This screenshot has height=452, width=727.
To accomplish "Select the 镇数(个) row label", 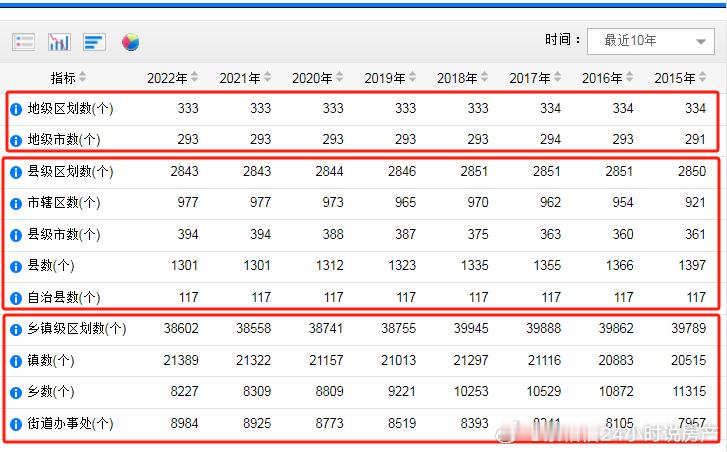I will [51, 360].
